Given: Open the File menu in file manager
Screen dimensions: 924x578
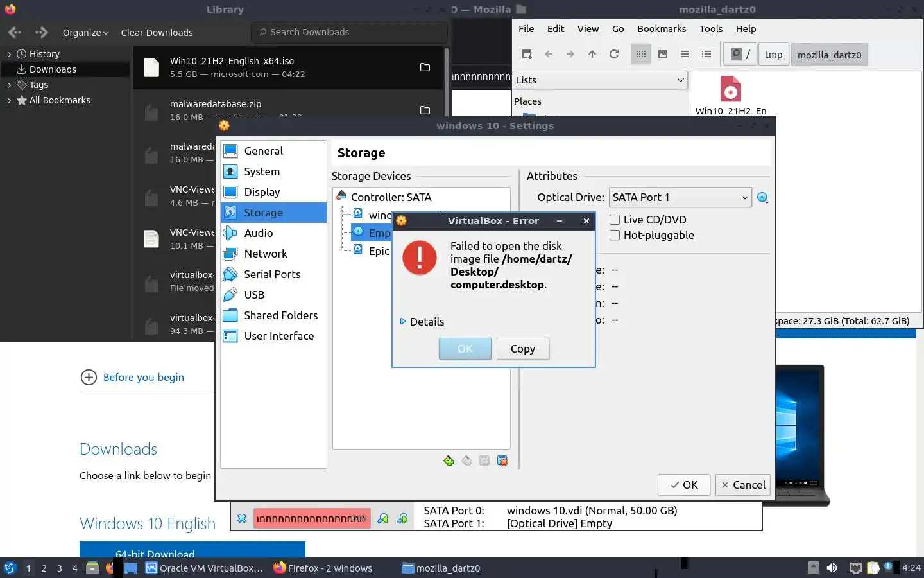Looking at the screenshot, I should [526, 29].
